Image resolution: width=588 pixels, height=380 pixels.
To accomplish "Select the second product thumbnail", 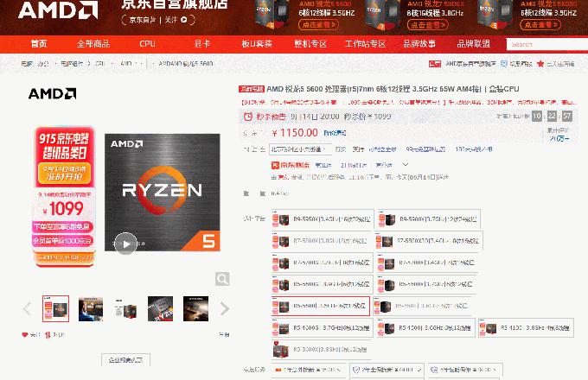I will point(91,308).
